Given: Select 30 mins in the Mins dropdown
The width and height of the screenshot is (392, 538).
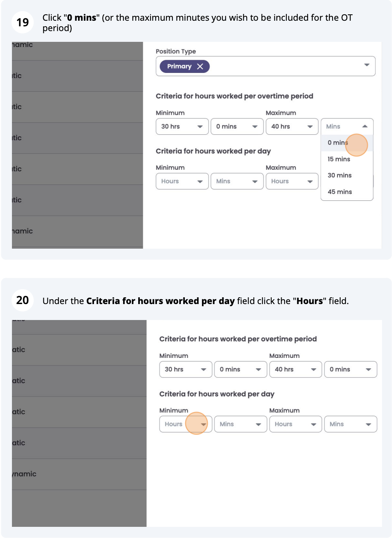Looking at the screenshot, I should pyautogui.click(x=339, y=175).
